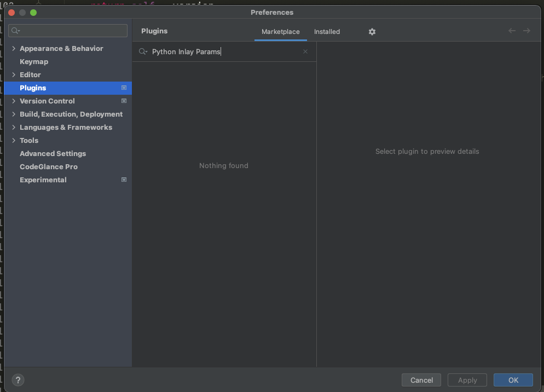
Task: Open the Keymap settings page
Action: pyautogui.click(x=34, y=61)
